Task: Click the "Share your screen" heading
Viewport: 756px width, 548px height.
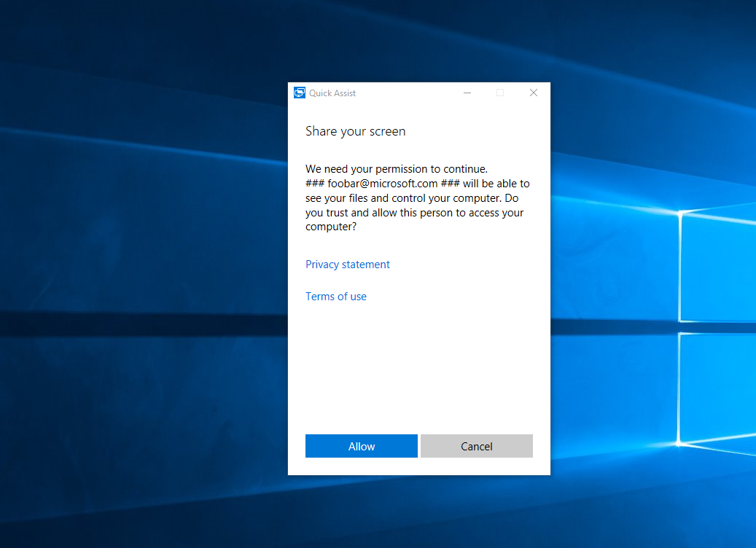Action: pyautogui.click(x=355, y=131)
